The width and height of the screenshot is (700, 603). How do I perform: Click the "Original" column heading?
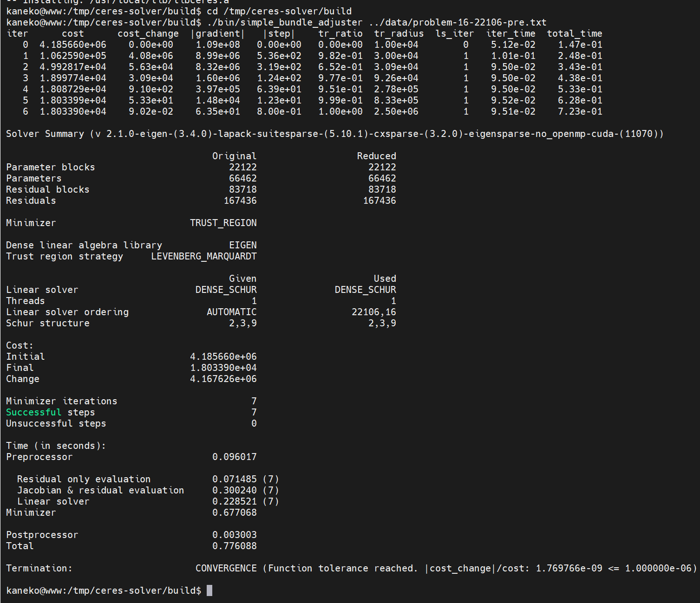coord(235,156)
